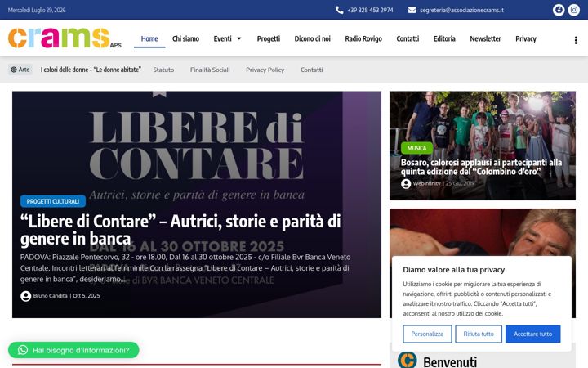The height and width of the screenshot is (368, 588).
Task: Open the Chi siamo menu item
Action: coord(185,38)
